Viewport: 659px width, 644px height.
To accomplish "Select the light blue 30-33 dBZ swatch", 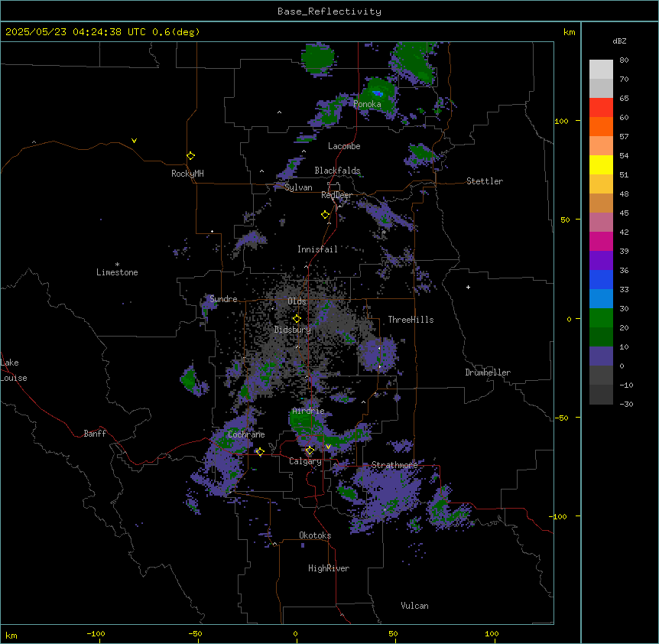I will pyautogui.click(x=601, y=298).
